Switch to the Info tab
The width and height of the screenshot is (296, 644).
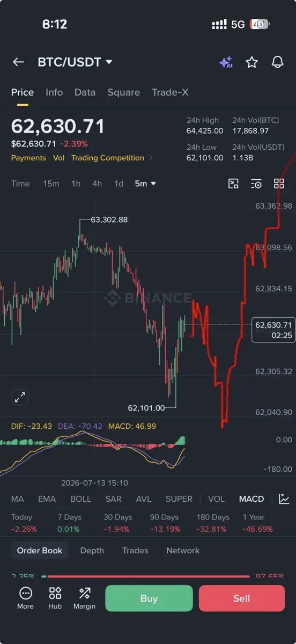point(54,92)
